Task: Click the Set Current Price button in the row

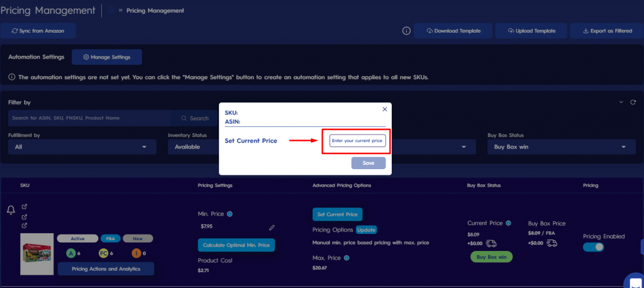Action: coord(338,214)
